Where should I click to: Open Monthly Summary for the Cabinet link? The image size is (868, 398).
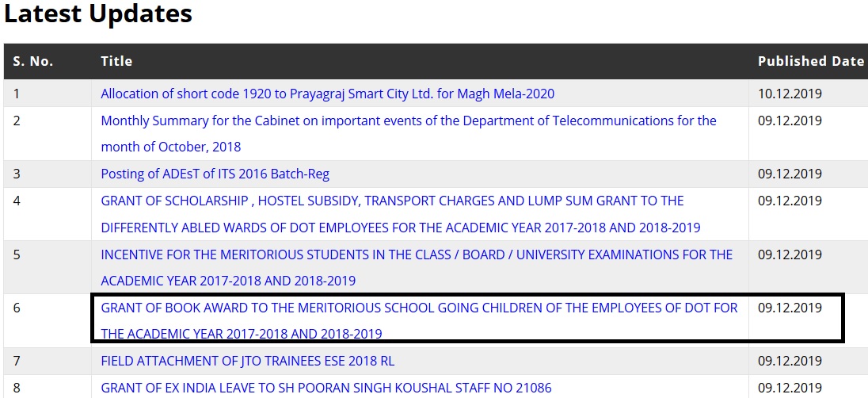pyautogui.click(x=408, y=121)
